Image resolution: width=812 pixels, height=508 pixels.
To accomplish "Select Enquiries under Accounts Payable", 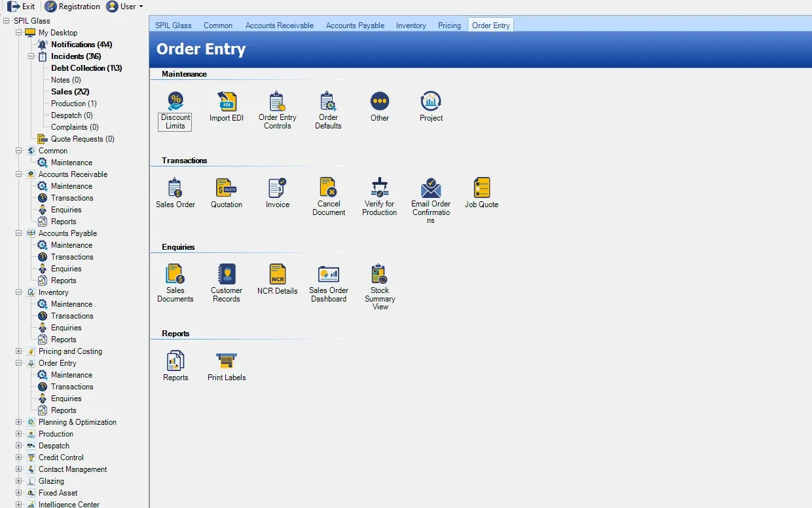I will pos(66,269).
